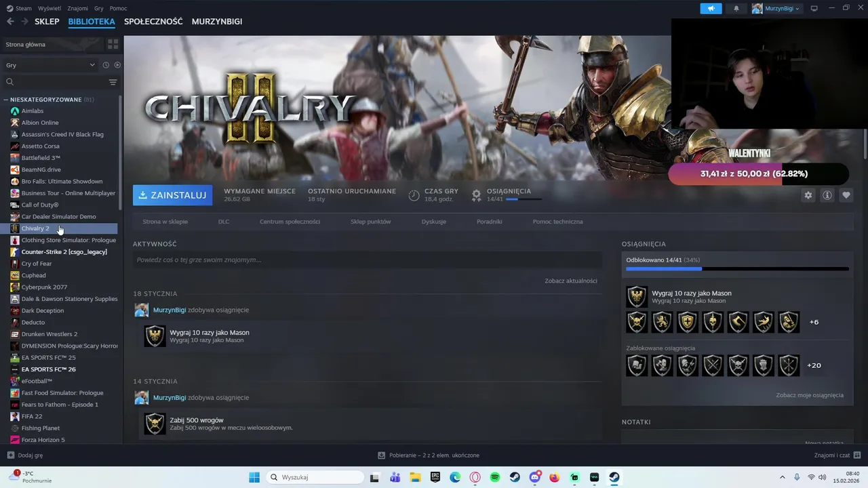
Task: Open the Pomoc menu
Action: (119, 8)
